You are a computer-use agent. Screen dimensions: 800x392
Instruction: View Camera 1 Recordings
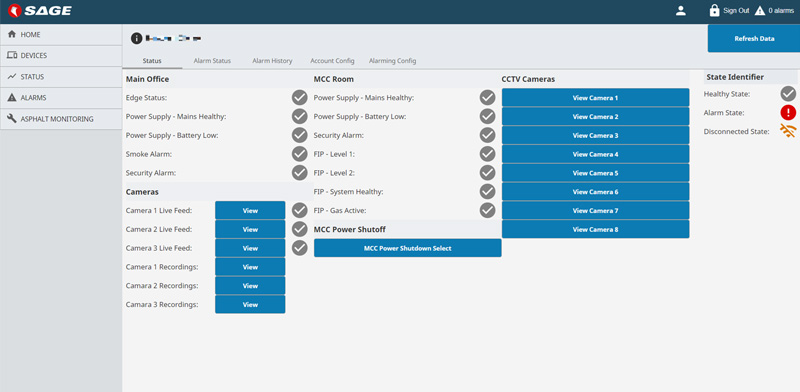click(250, 267)
